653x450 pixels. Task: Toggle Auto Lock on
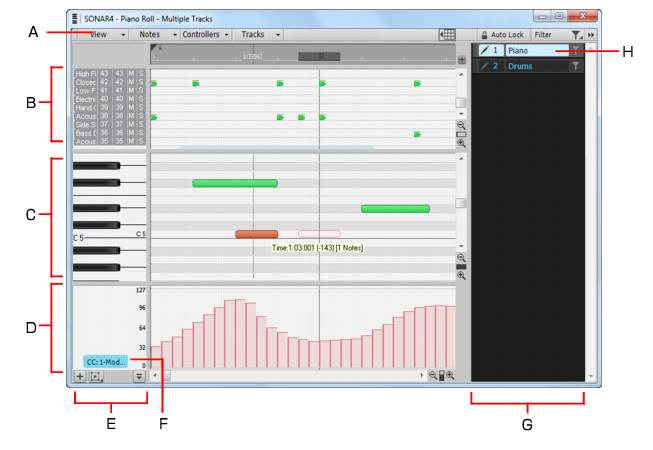tap(503, 35)
